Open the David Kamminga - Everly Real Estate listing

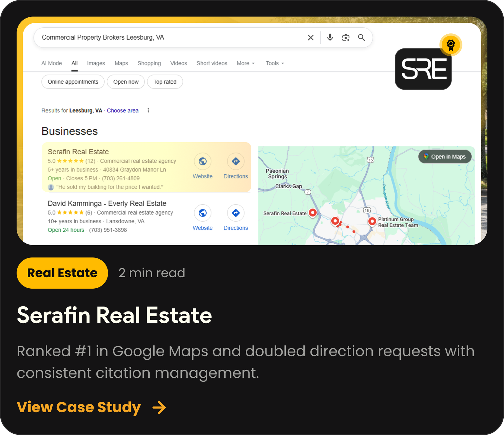coord(107,203)
